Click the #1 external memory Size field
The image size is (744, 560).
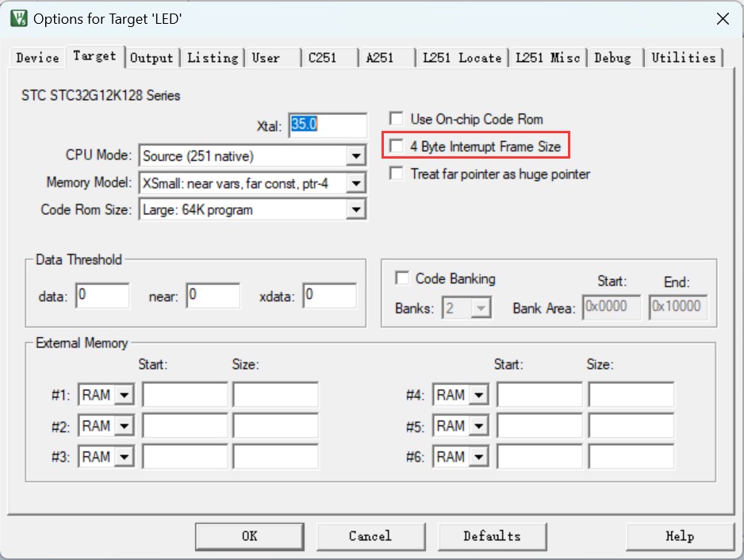276,394
